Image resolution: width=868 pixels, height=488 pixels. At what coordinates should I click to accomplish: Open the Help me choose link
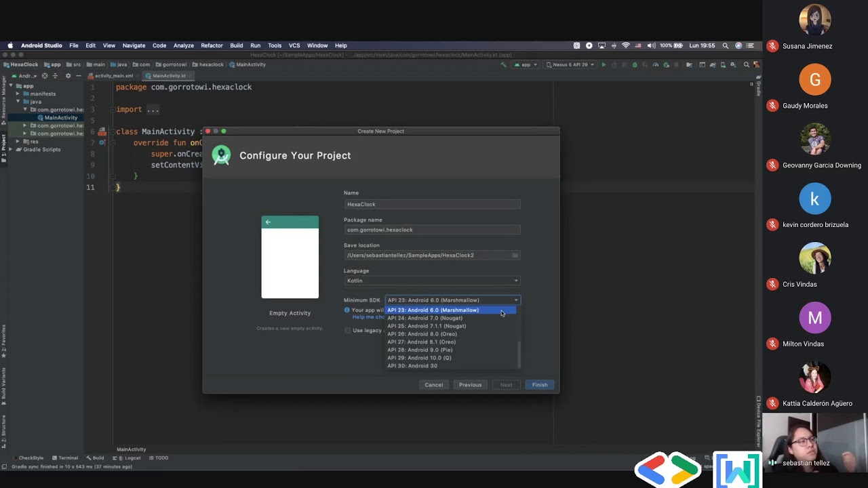coord(368,317)
